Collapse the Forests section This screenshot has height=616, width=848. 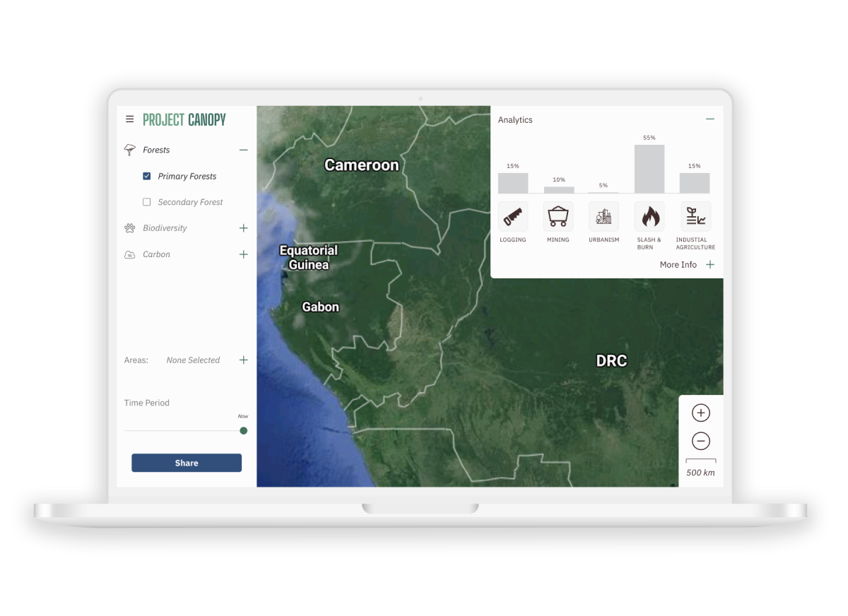point(244,150)
